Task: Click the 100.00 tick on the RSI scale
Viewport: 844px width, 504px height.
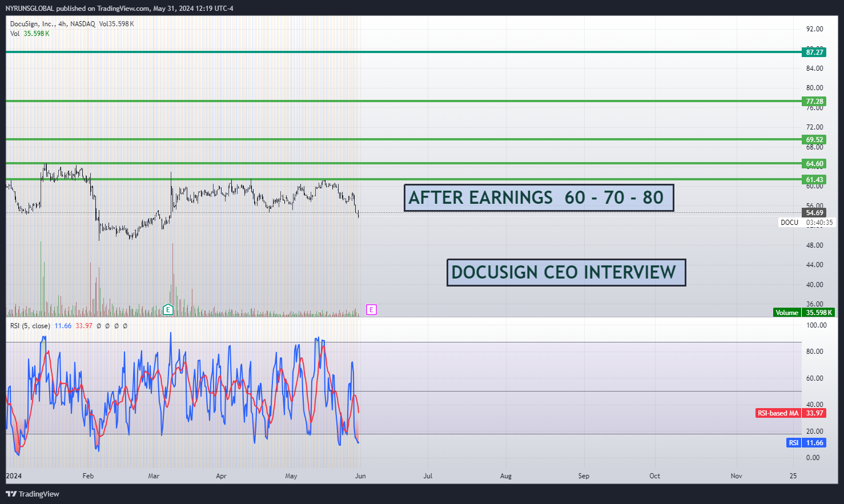Action: pyautogui.click(x=816, y=325)
